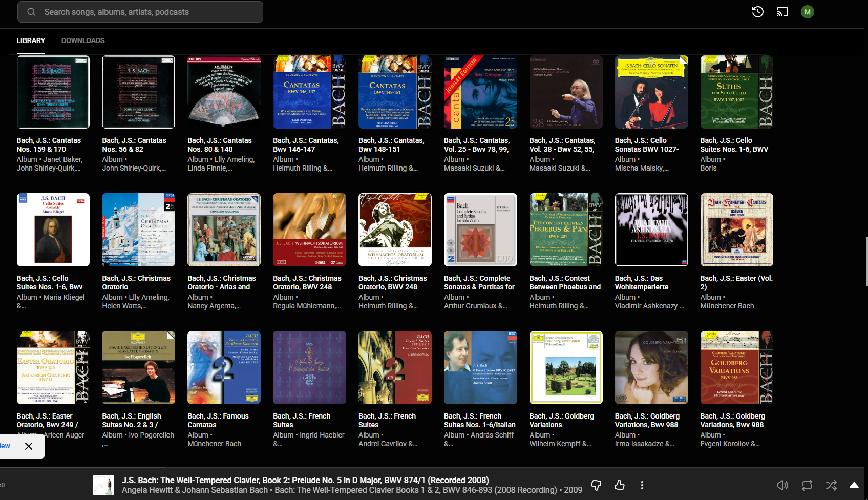Switch to the Library tab
Viewport: 868px width, 500px height.
click(31, 40)
